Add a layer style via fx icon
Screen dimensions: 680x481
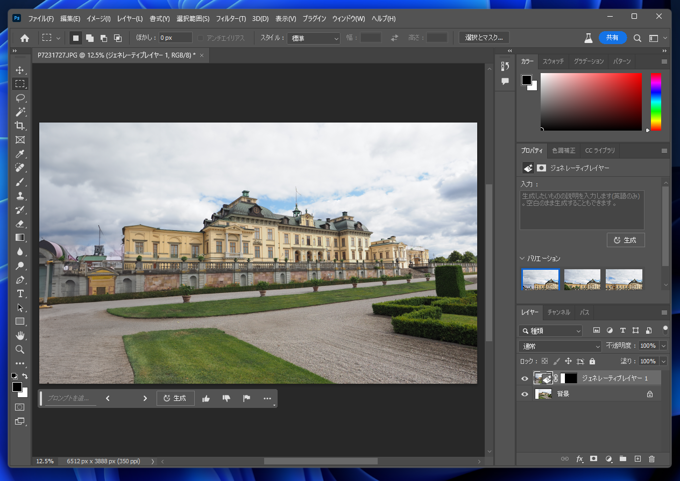(579, 459)
